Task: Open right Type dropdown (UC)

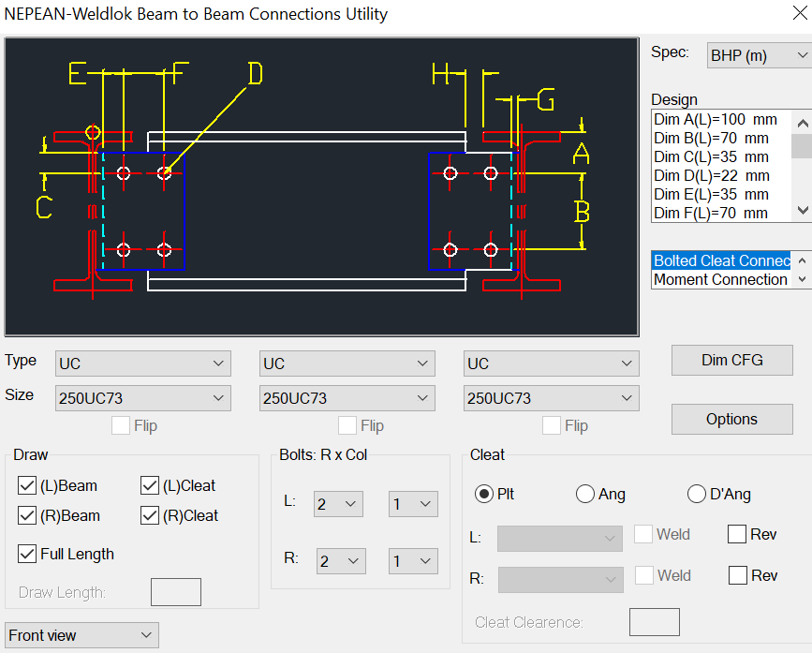Action: 551,364
